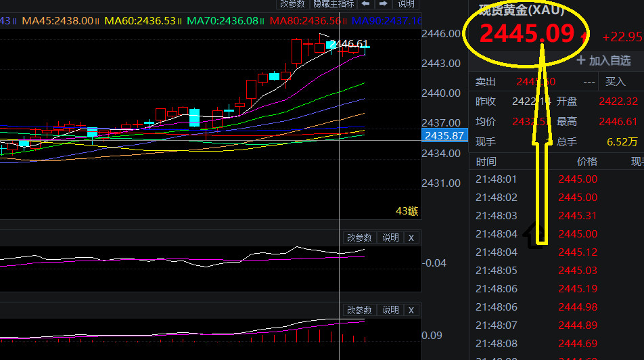This screenshot has width=644, height=360.
Task: Click the plus icon beside 加入自选
Action: point(580,60)
